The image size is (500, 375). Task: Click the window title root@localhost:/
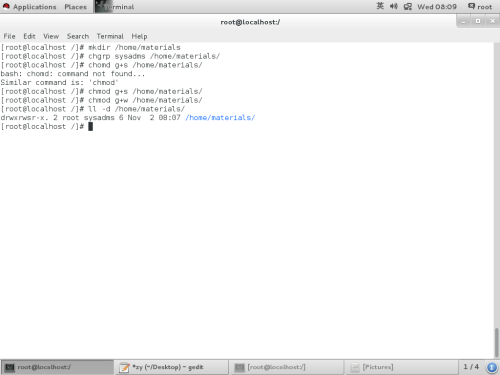(250, 22)
